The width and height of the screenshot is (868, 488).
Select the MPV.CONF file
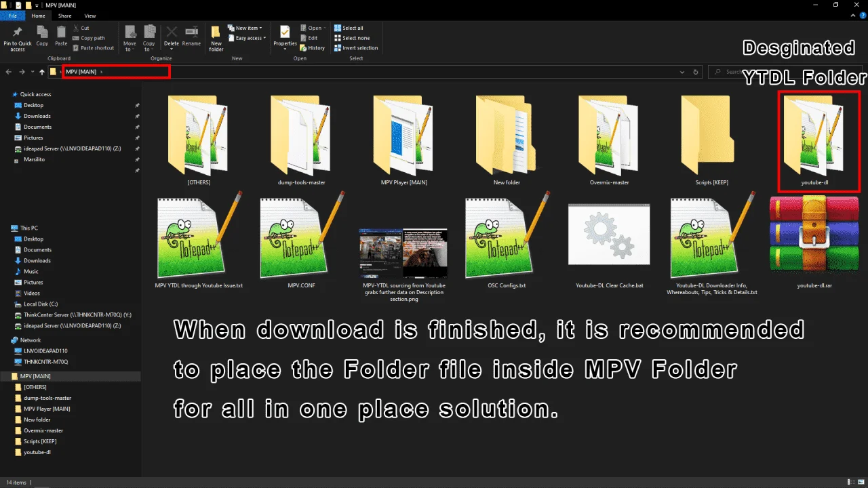click(x=301, y=241)
